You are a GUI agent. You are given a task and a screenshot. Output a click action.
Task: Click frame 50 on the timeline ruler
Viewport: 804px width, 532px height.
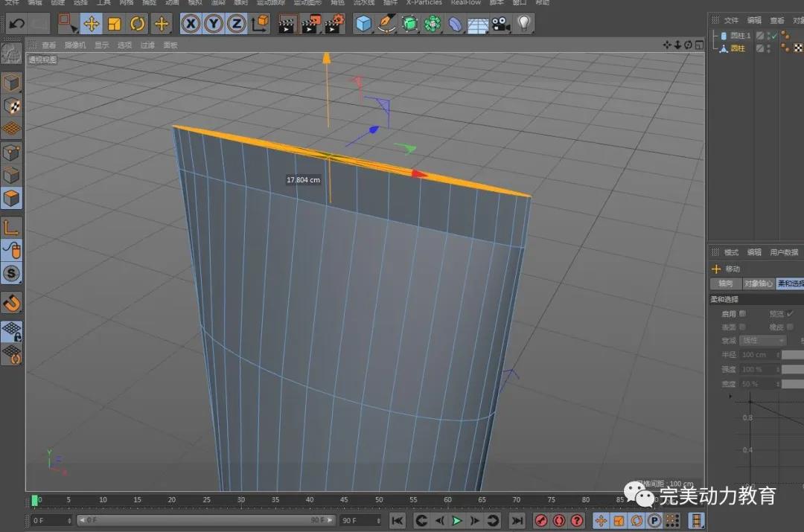click(379, 500)
